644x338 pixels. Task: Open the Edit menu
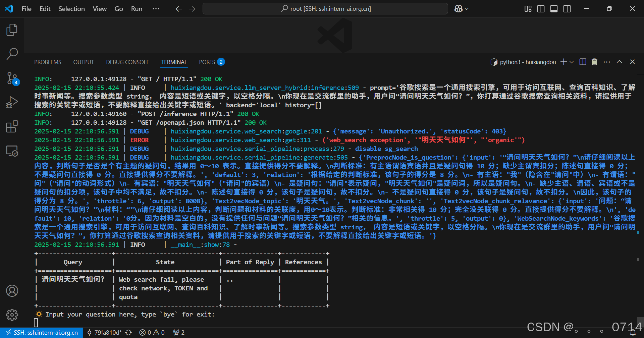pyautogui.click(x=45, y=9)
